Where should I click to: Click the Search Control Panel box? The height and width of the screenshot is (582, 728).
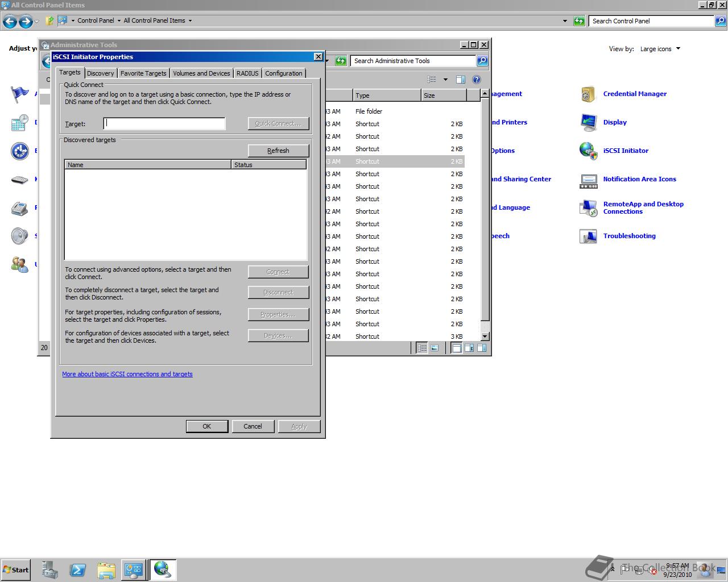click(652, 21)
